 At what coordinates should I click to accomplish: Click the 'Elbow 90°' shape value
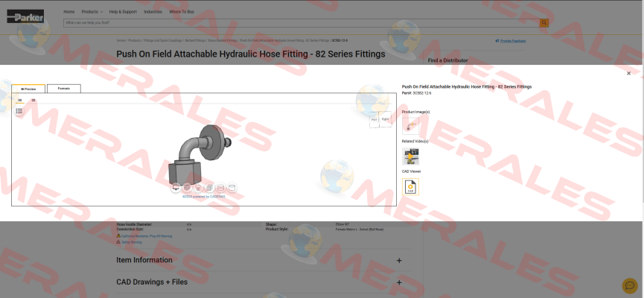click(x=342, y=225)
